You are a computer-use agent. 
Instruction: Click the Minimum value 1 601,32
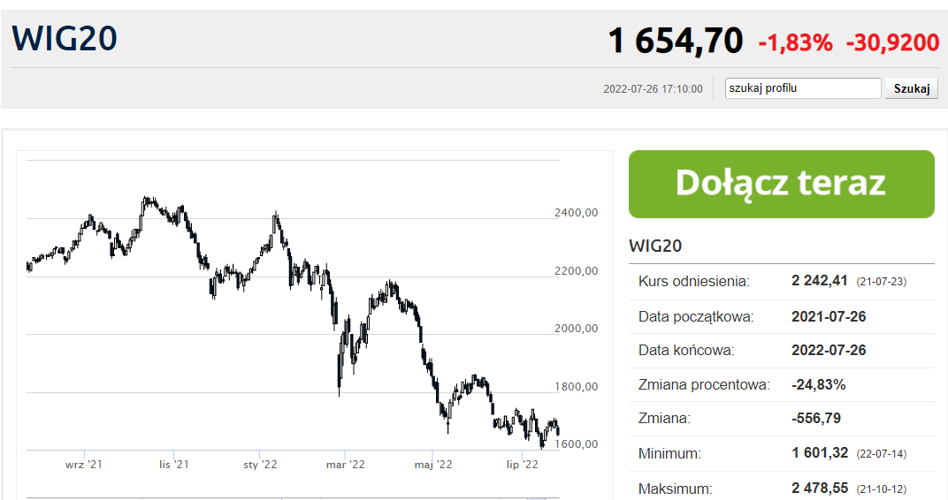pyautogui.click(x=820, y=453)
